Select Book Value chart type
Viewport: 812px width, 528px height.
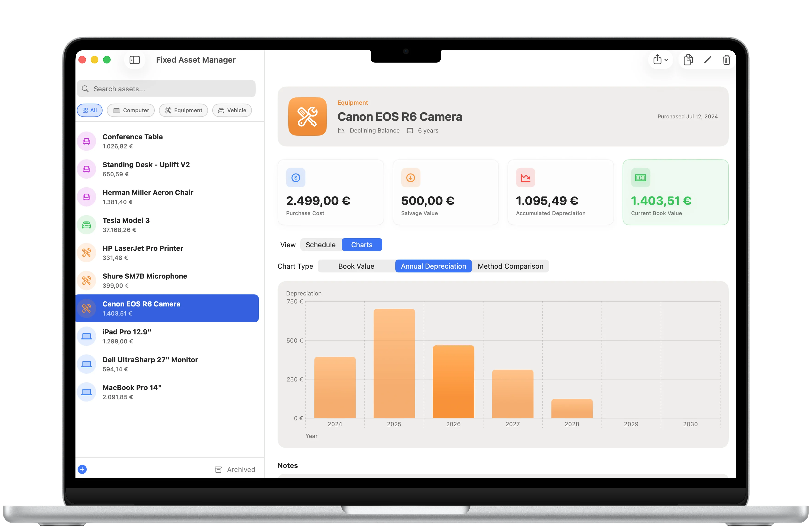(356, 266)
